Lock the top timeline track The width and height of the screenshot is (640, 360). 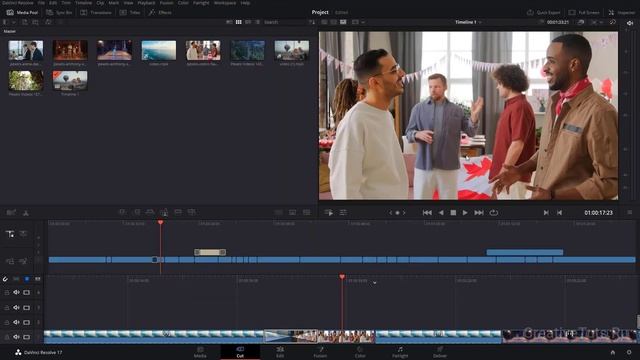click(7, 292)
